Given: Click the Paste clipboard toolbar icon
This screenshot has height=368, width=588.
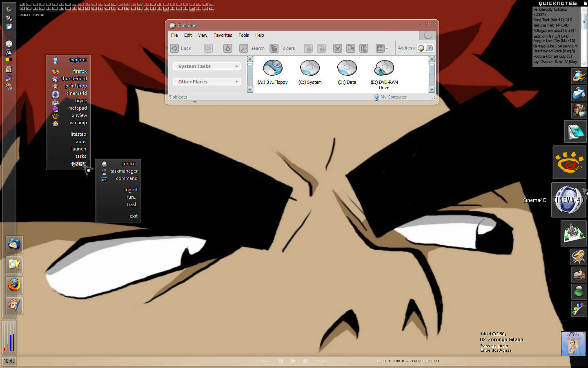Looking at the screenshot, I should [364, 48].
